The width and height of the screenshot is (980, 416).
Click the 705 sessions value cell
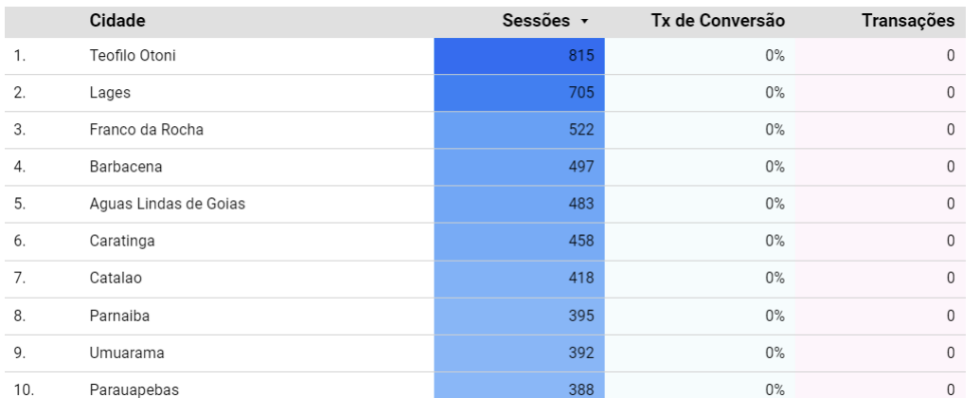[x=519, y=93]
